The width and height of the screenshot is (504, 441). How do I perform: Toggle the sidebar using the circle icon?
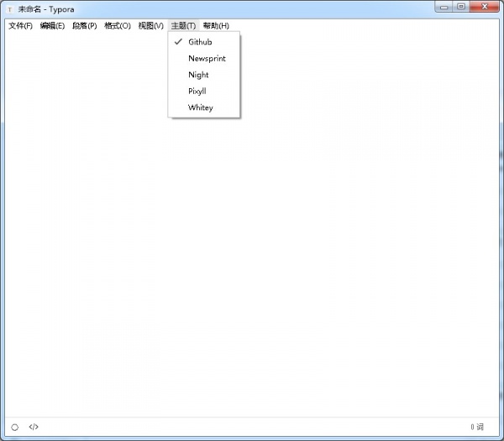15,427
